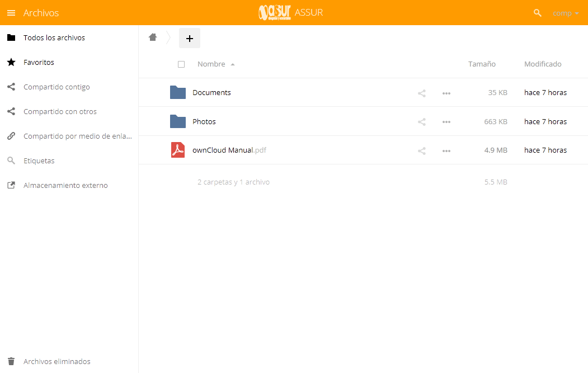Share the Documents folder

pos(422,93)
